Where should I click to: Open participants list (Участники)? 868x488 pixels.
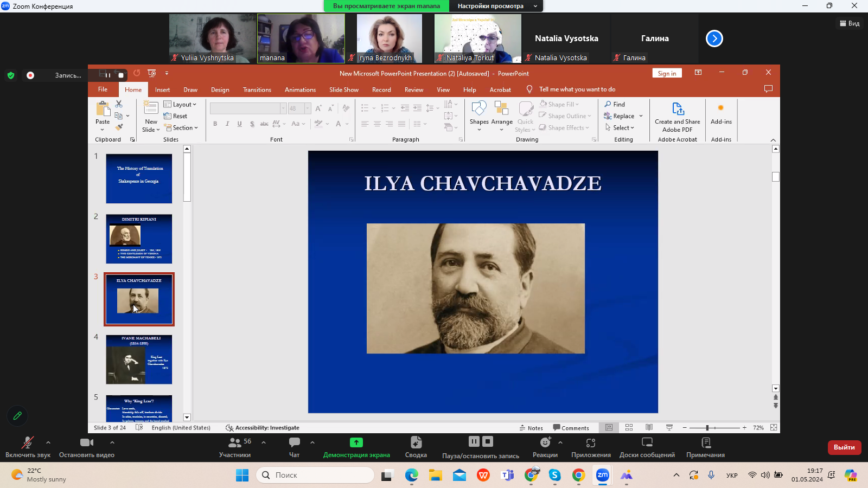(x=235, y=442)
